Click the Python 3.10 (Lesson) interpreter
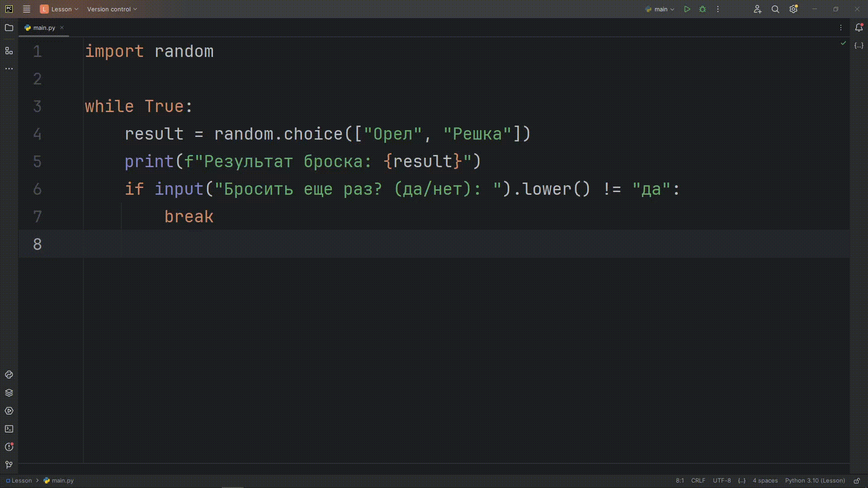The height and width of the screenshot is (488, 868). click(x=815, y=481)
